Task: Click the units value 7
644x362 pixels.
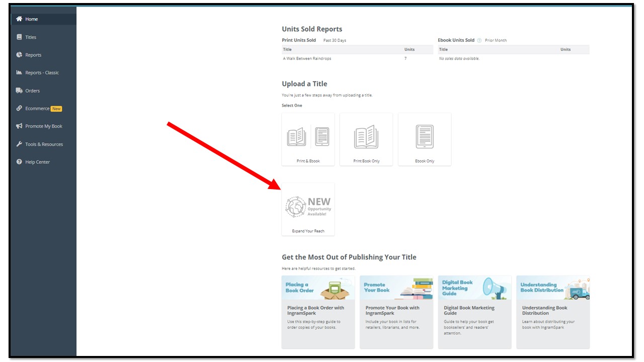Action: (406, 58)
